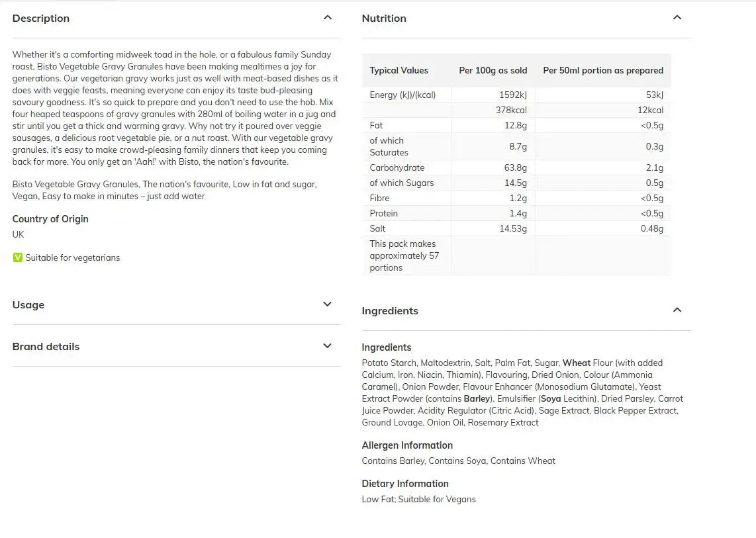
Task: Click the Nutrition section heading
Action: (384, 19)
